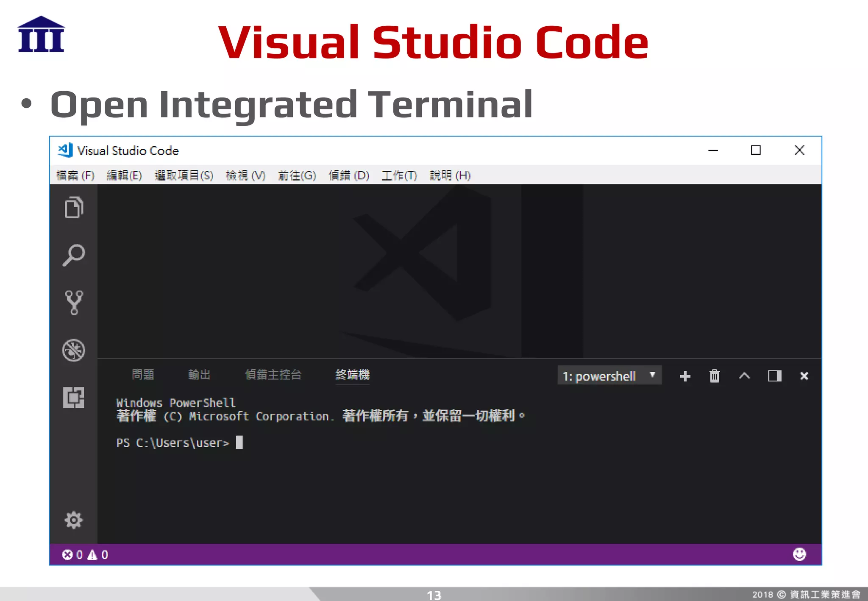Switch to the 偵錯主控台 tab

point(273,375)
